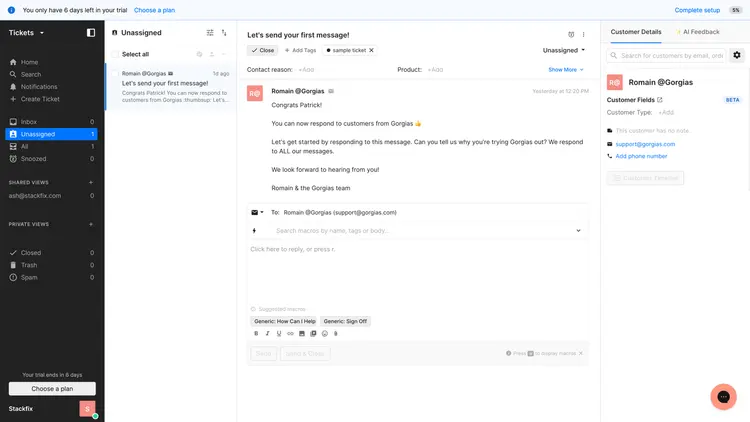Click the macro search field
750x422 pixels.
coord(423,231)
